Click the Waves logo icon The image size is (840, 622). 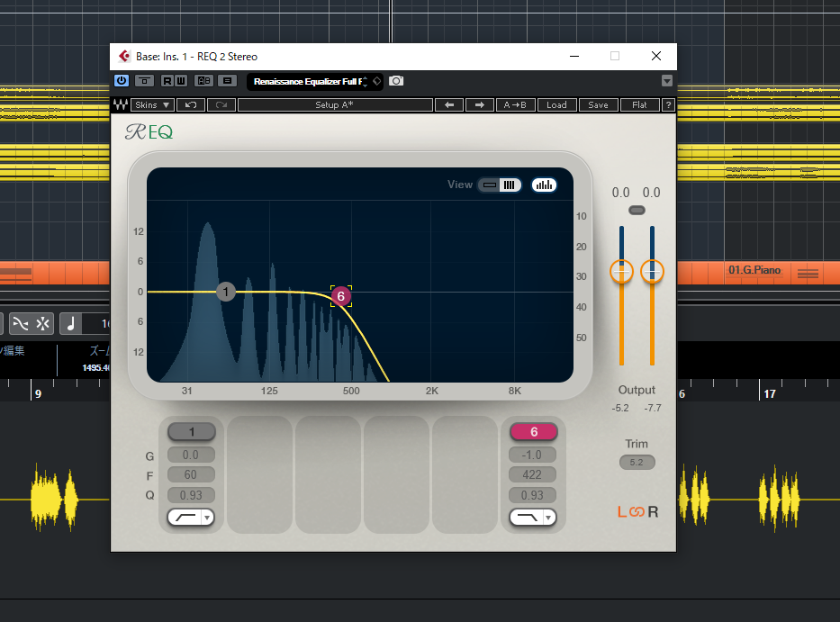coord(121,105)
